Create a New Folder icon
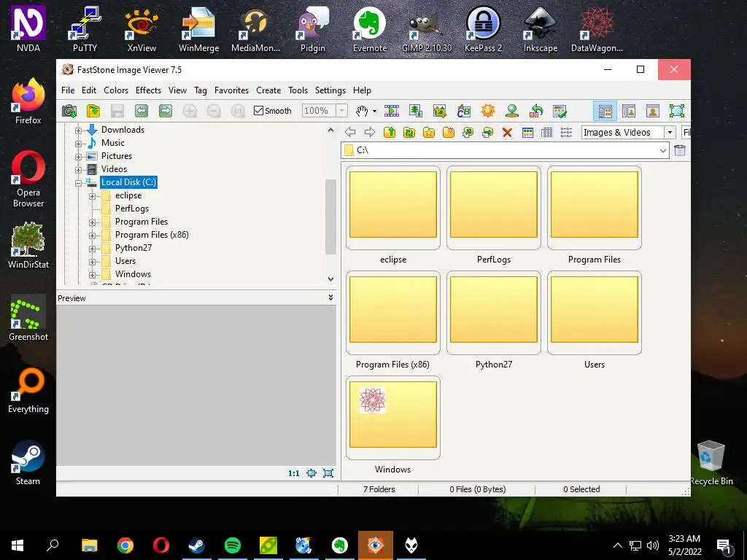Screen dimensions: 747x560 tap(449, 133)
